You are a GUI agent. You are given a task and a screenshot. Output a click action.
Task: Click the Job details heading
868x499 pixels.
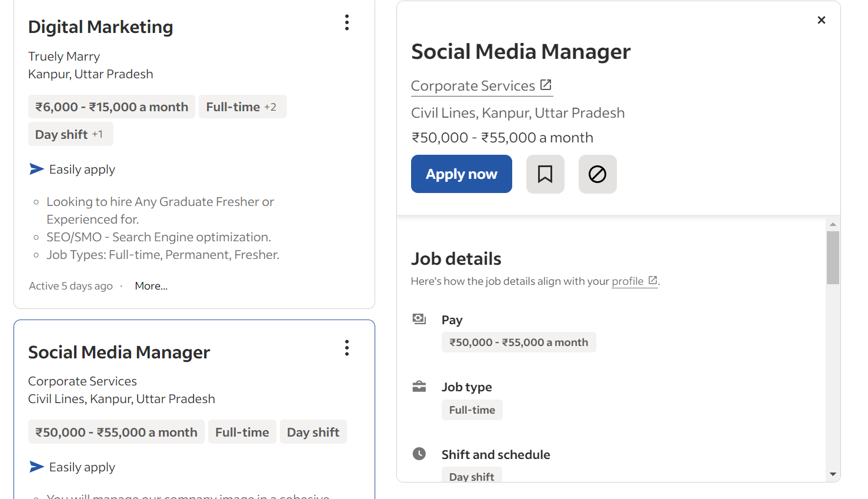tap(456, 259)
